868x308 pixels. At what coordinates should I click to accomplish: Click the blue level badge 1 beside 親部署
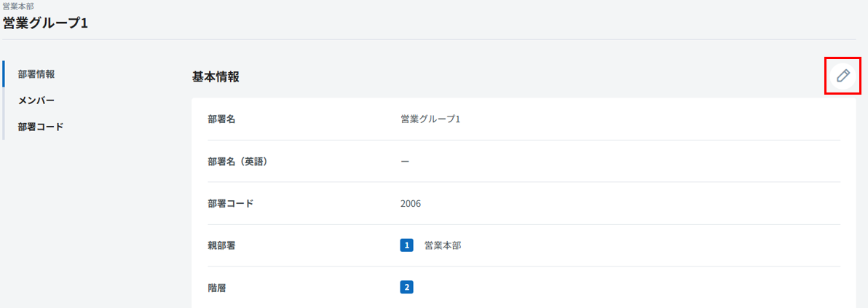406,245
